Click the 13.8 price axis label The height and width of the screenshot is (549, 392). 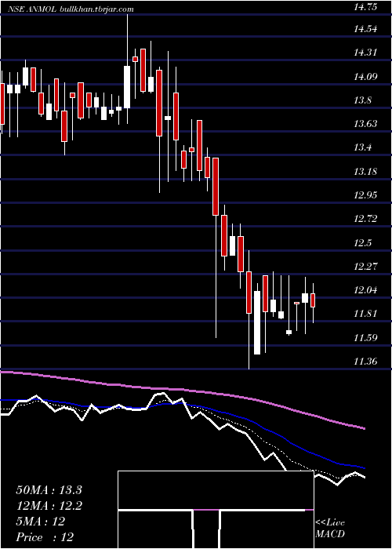coord(362,100)
